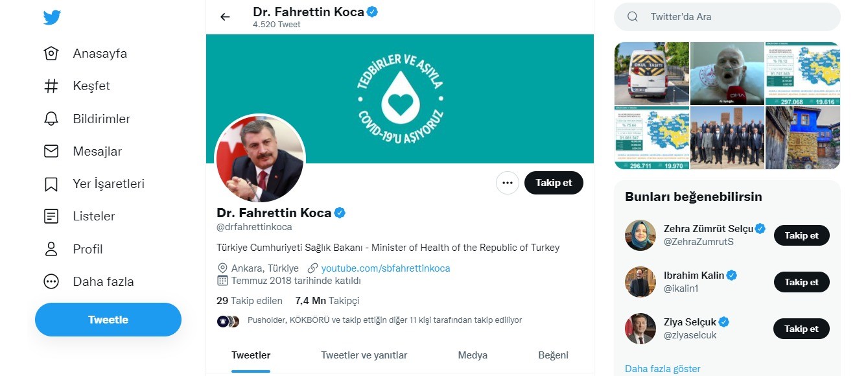This screenshot has height=376, width=868.
Task: Check notifications via the Bildirimler bell icon
Action: pyautogui.click(x=52, y=118)
